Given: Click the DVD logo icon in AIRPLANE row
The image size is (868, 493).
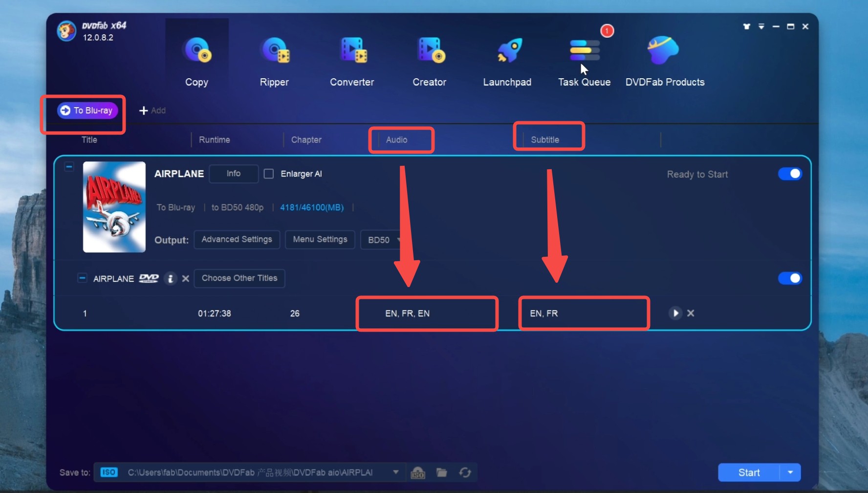Looking at the screenshot, I should point(149,278).
